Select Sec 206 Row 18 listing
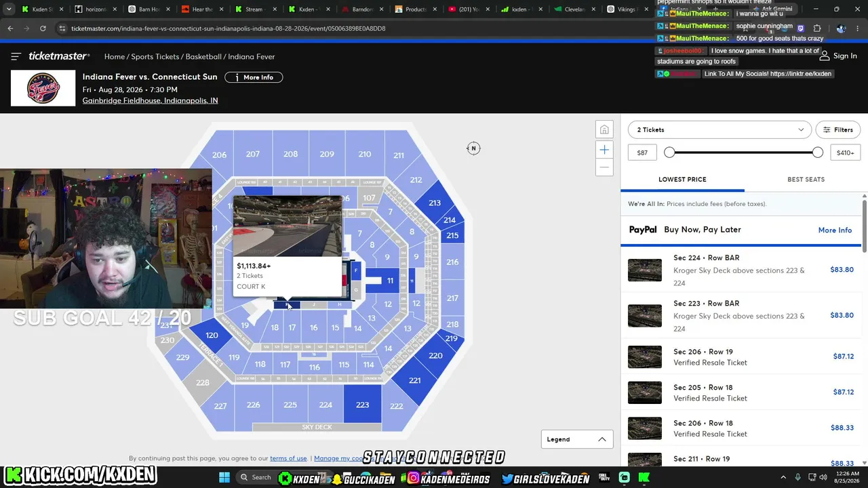Image resolution: width=868 pixels, height=488 pixels. [x=741, y=428]
